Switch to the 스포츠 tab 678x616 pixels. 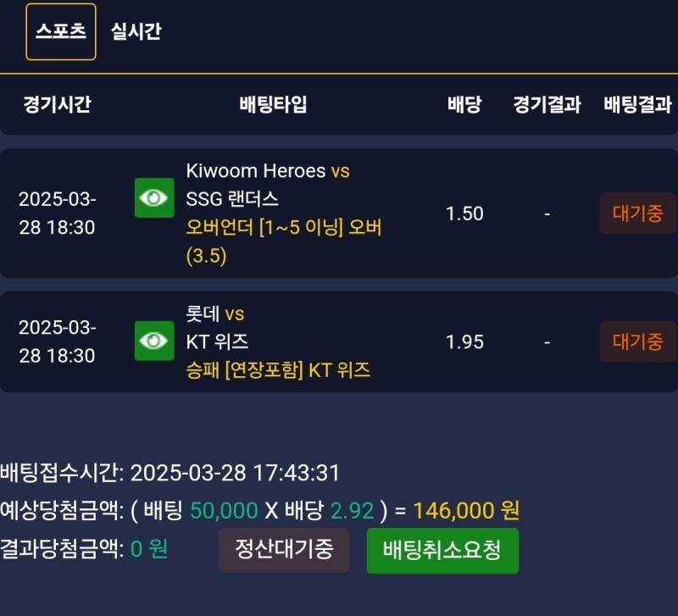[61, 32]
